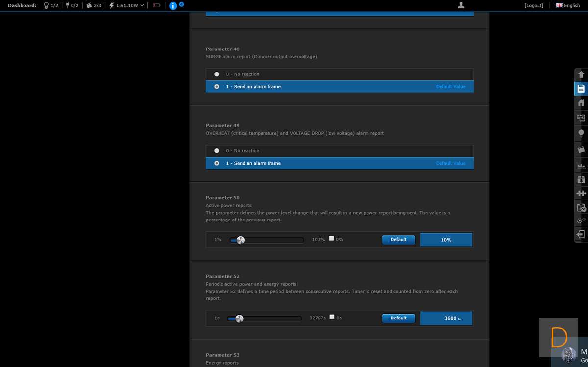Select '0 - No reaction' for Parameter 48
This screenshot has width=588, height=367.
pos(217,74)
